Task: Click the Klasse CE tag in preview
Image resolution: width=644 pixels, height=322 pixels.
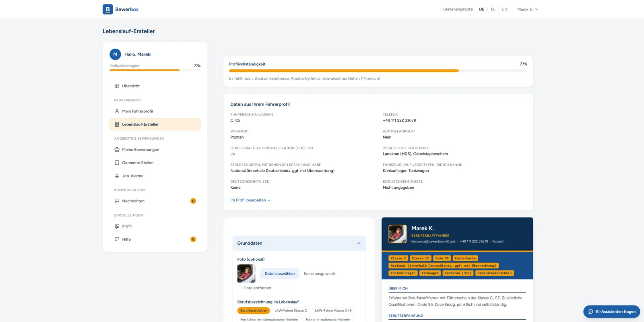Action: [x=421, y=258]
